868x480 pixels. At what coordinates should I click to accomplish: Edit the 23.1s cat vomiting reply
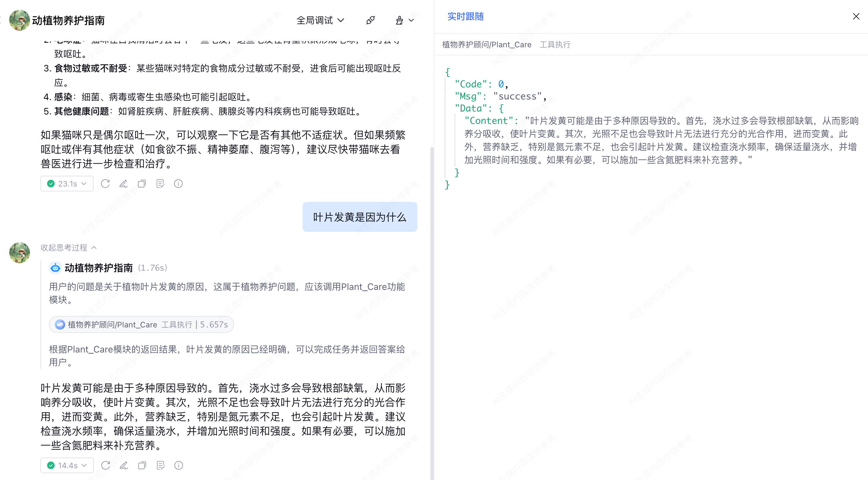124,184
